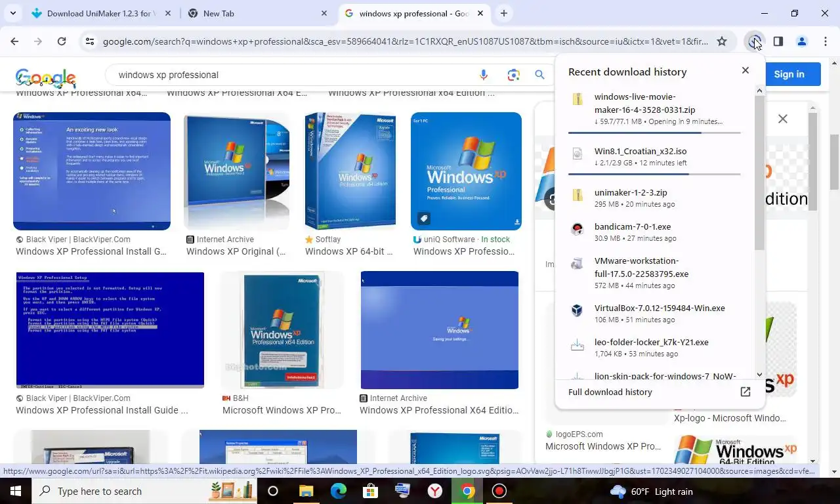
Task: Open the Chrome downloads toolbar icon
Action: click(755, 41)
